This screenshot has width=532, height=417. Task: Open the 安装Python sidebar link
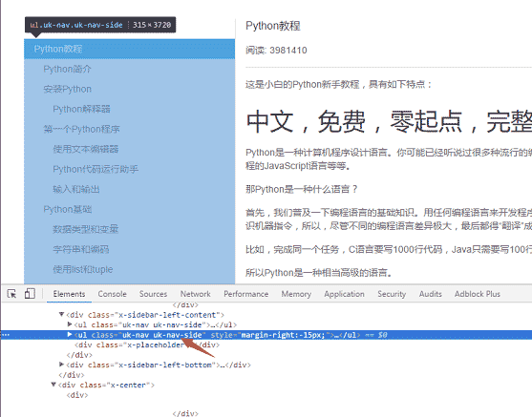[x=67, y=89]
